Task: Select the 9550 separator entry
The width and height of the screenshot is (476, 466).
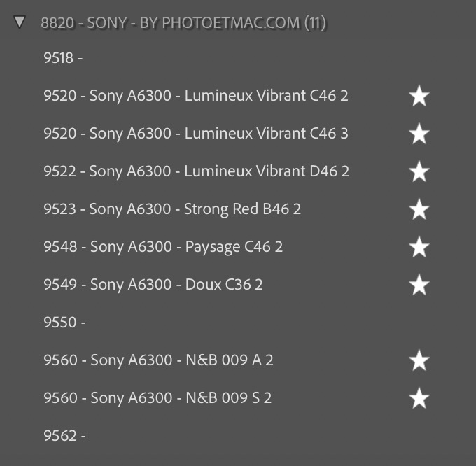Action: tap(64, 323)
